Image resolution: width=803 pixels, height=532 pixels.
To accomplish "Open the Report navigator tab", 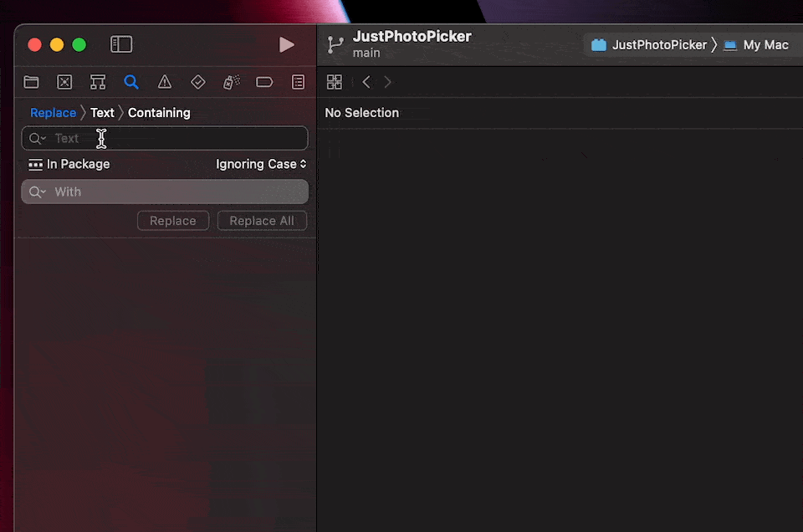I will [298, 82].
